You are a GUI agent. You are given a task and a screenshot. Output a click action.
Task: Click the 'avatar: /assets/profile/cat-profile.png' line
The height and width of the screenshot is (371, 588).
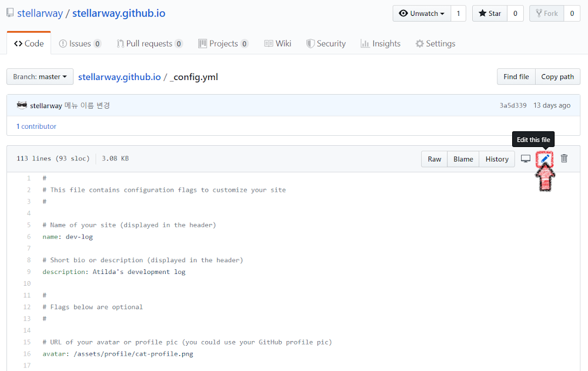pyautogui.click(x=118, y=354)
